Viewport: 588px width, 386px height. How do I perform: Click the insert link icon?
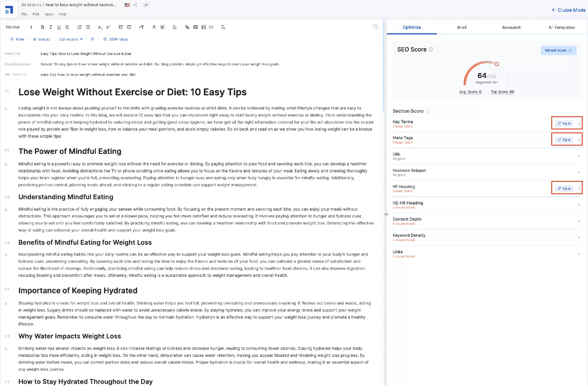pyautogui.click(x=187, y=27)
